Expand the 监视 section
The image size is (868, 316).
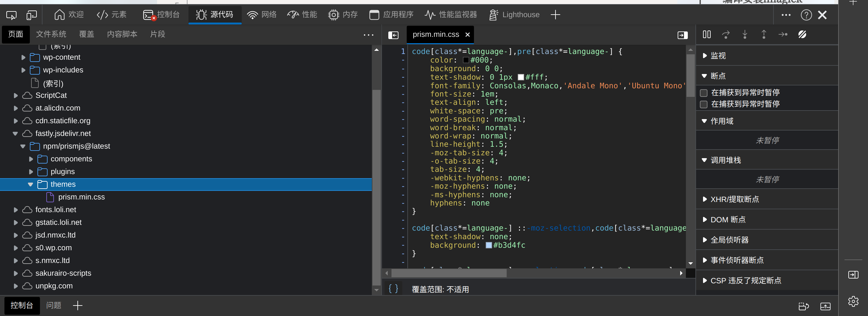pyautogui.click(x=767, y=56)
